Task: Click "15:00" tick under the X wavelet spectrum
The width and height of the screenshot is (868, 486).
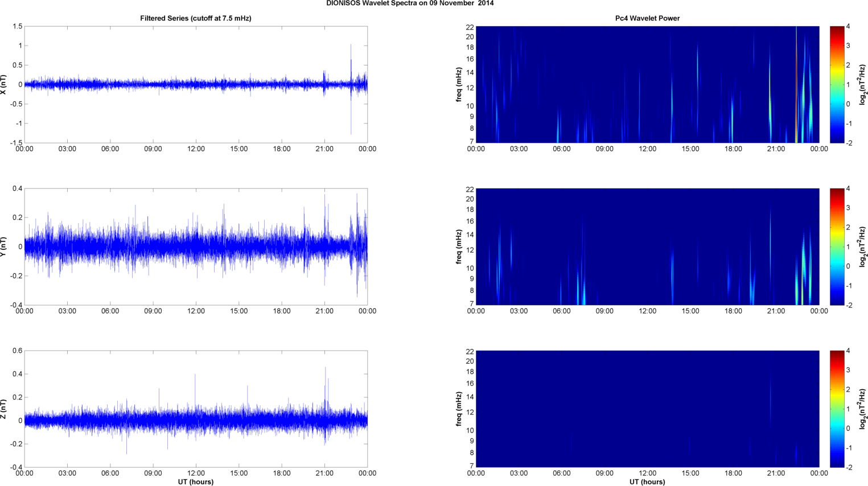Action: [690, 149]
